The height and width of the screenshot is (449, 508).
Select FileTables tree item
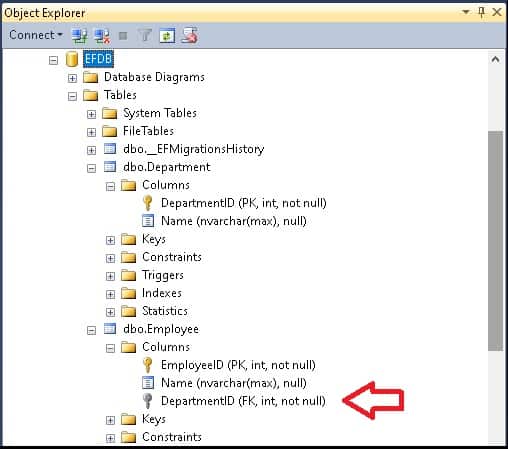pyautogui.click(x=148, y=131)
